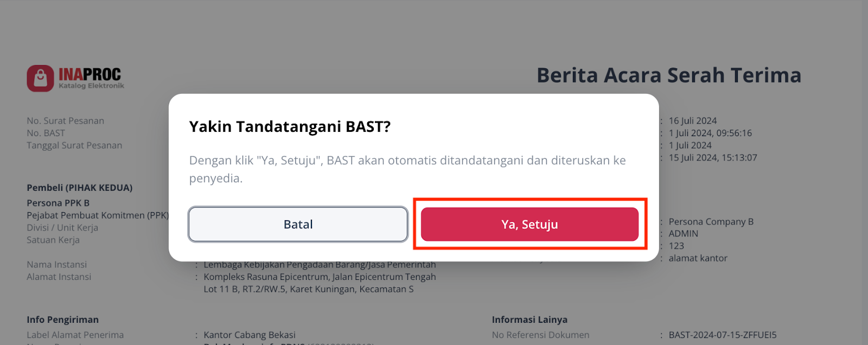Click the Nama Instansi row label
The height and width of the screenshot is (345, 868).
tap(56, 264)
